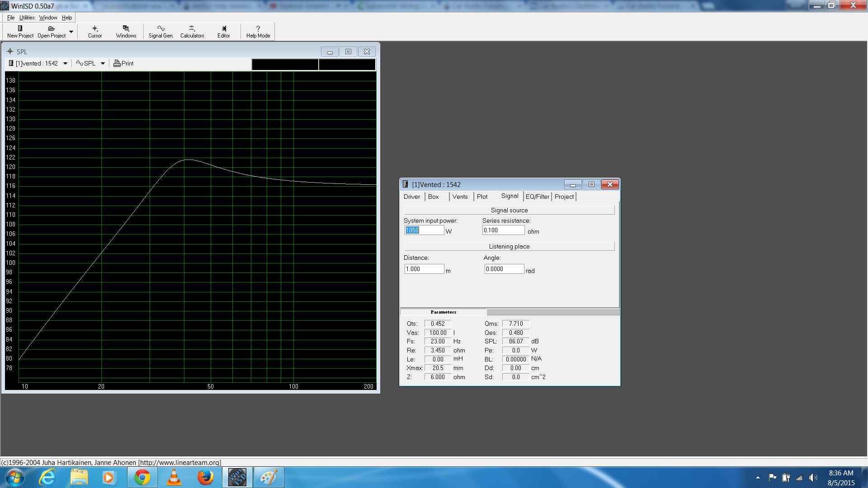
Task: Click the Angle input field
Action: coord(504,269)
